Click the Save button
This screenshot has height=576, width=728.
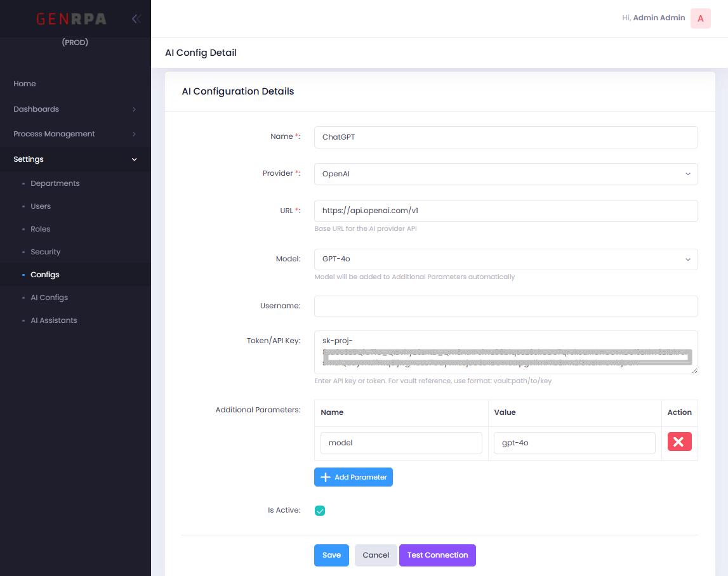tap(331, 555)
